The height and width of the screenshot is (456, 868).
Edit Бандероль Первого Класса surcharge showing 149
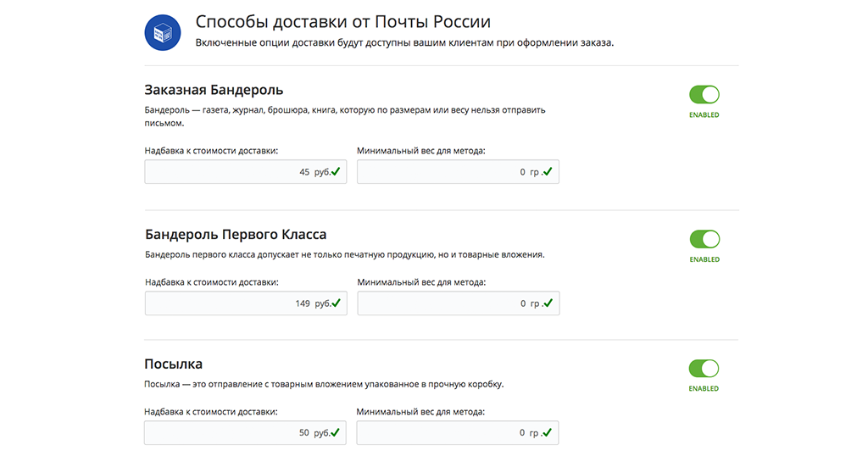pyautogui.click(x=247, y=303)
